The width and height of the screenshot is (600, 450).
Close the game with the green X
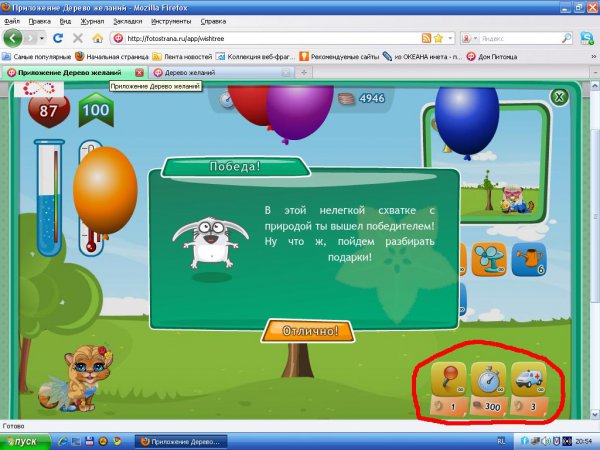click(x=560, y=97)
